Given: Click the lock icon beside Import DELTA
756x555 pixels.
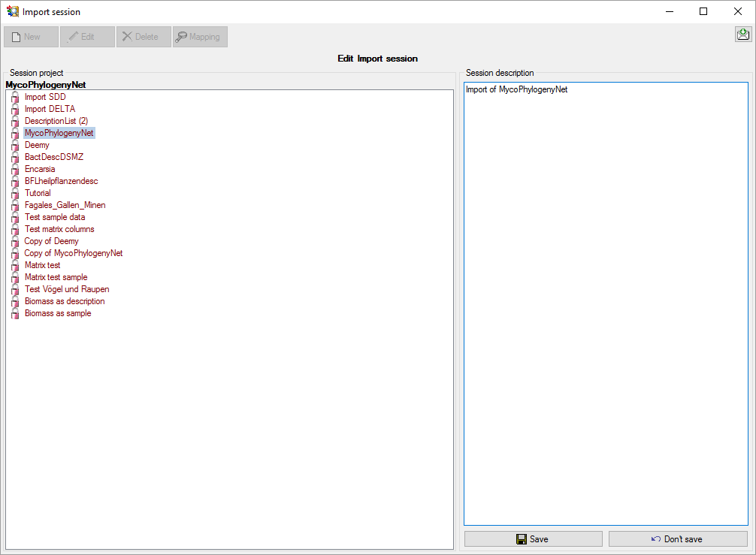Looking at the screenshot, I should pos(15,110).
